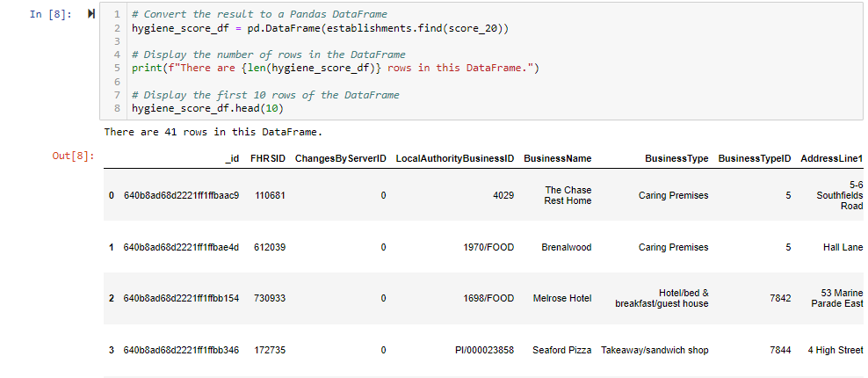The image size is (868, 378).
Task: Click ChangesByServerID 0 in Seaford Pizza row
Action: pyautogui.click(x=383, y=350)
